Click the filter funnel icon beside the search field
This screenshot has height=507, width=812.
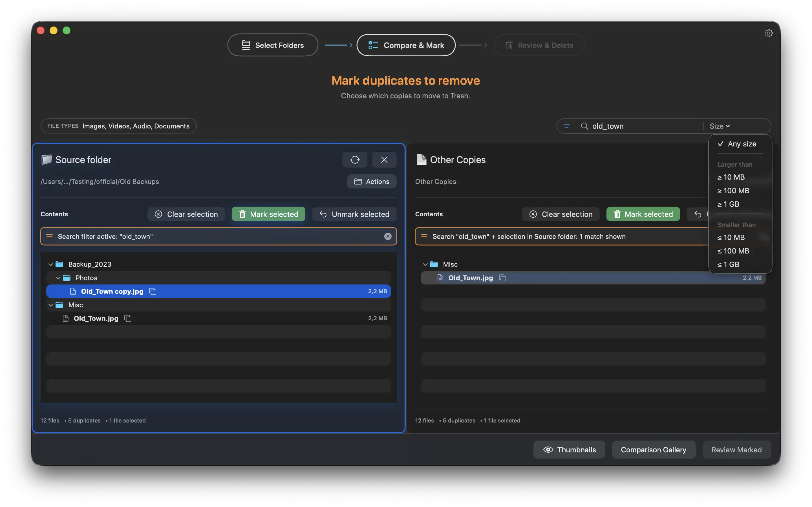[x=567, y=126]
